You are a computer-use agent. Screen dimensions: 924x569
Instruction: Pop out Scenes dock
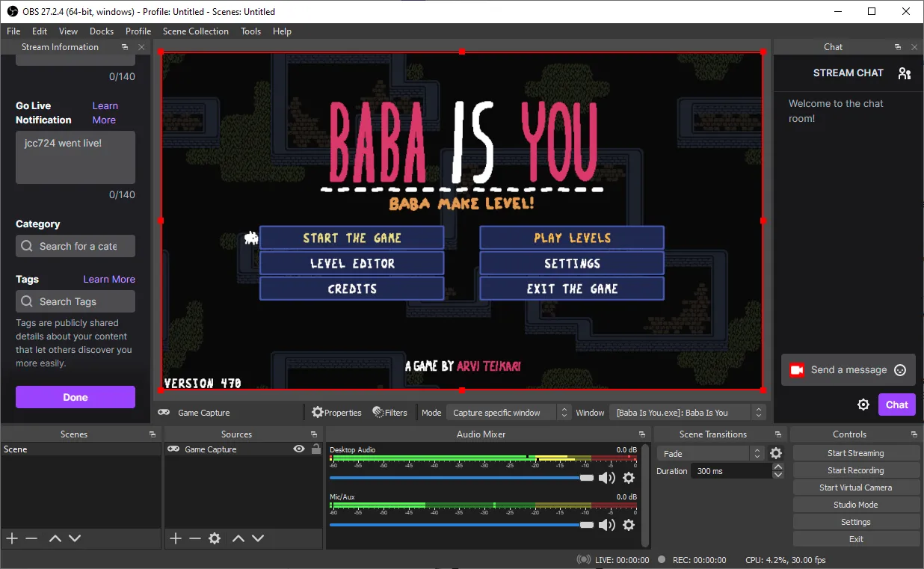[x=153, y=434]
